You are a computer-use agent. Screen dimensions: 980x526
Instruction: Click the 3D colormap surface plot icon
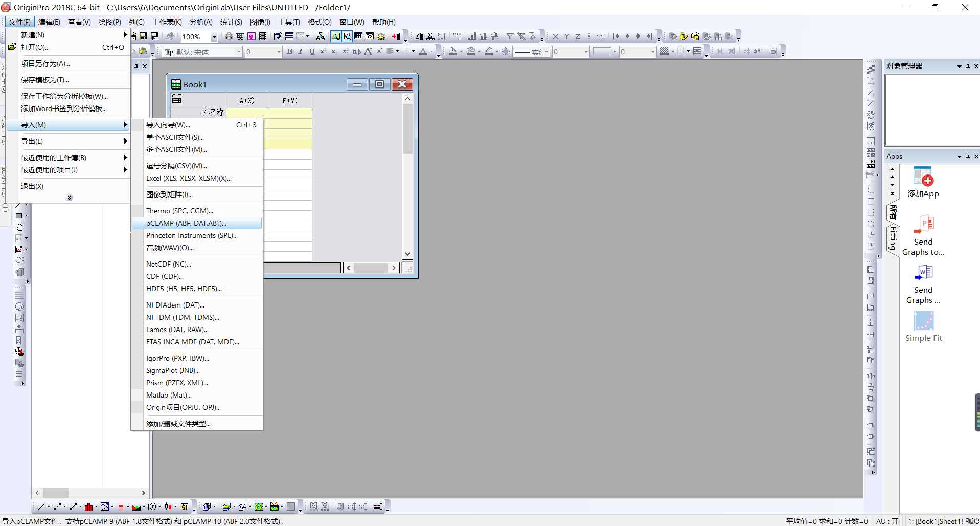pyautogui.click(x=226, y=507)
